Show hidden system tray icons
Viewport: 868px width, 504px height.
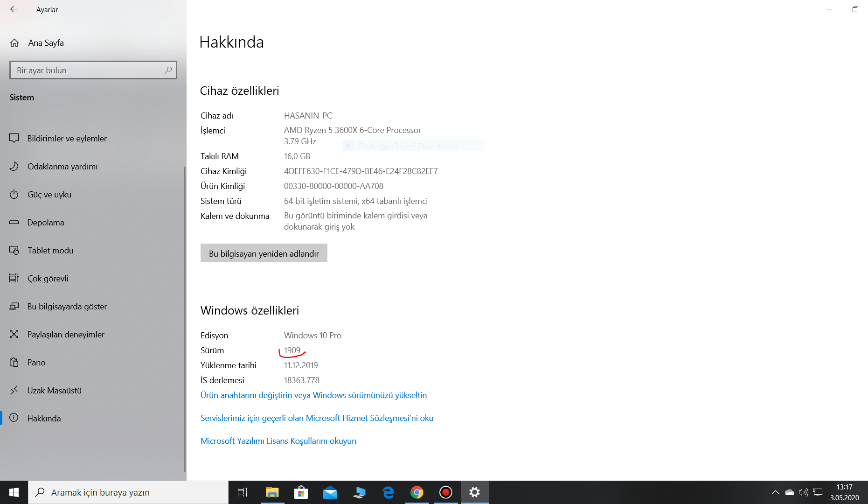tap(775, 492)
